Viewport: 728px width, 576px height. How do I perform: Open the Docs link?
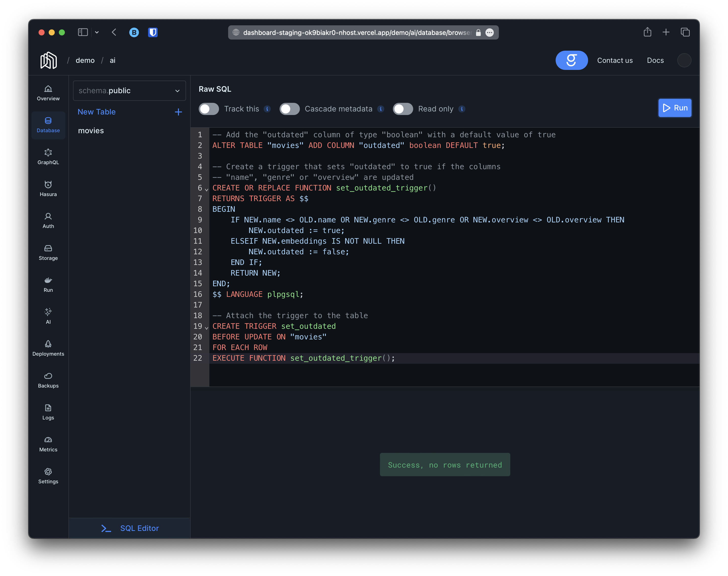(655, 60)
